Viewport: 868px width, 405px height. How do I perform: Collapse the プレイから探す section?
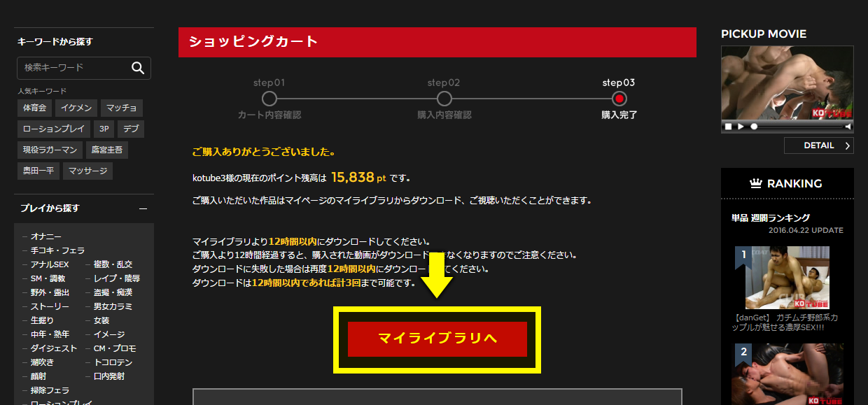pos(143,208)
